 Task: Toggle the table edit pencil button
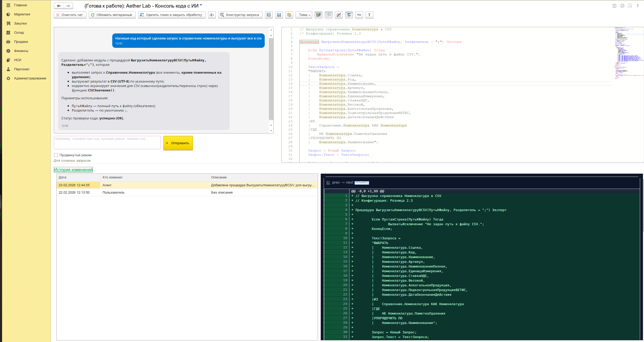pyautogui.click(x=318, y=15)
